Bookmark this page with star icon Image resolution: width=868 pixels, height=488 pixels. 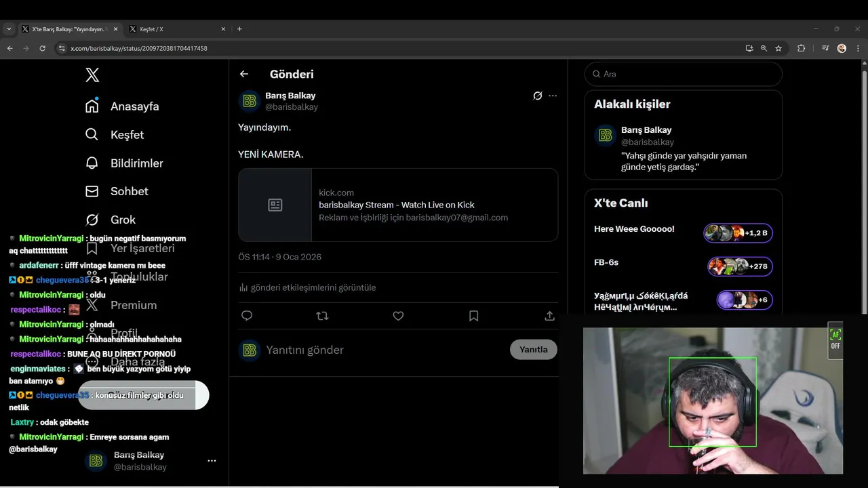pyautogui.click(x=778, y=48)
